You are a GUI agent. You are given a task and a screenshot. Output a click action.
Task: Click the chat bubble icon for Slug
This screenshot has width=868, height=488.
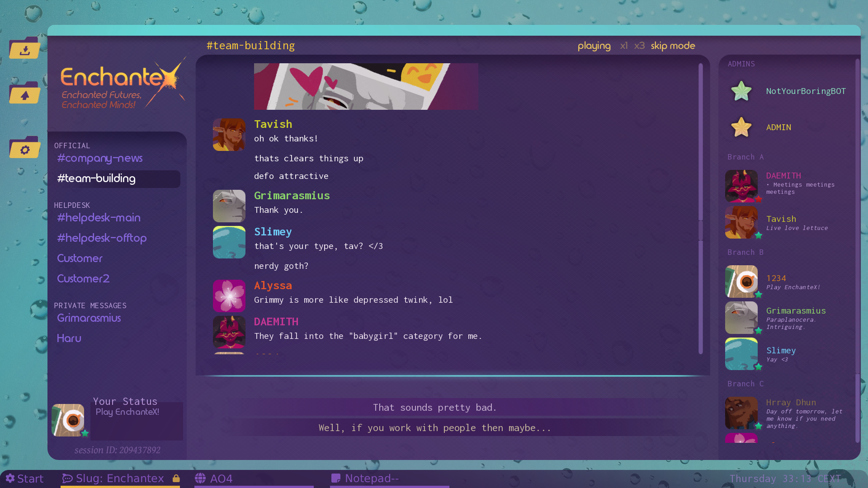[67, 479]
